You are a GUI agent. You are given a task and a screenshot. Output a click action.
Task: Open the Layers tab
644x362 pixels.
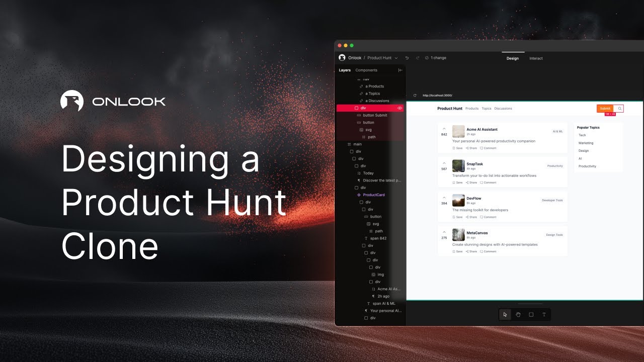pyautogui.click(x=345, y=70)
